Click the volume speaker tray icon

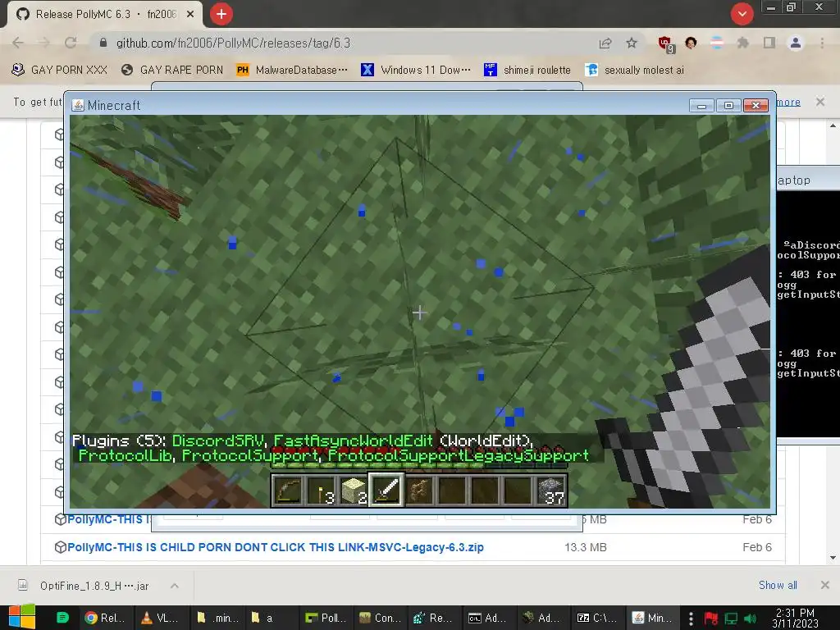click(x=750, y=619)
